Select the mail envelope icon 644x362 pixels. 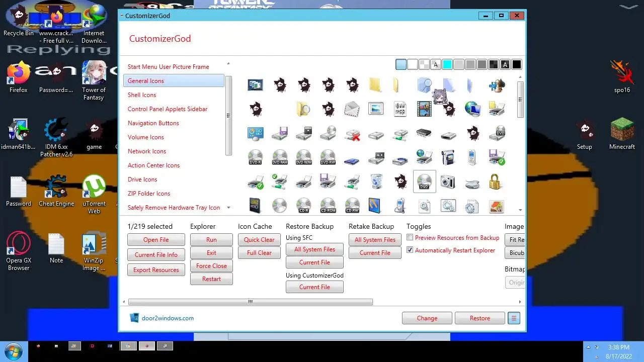point(352,109)
